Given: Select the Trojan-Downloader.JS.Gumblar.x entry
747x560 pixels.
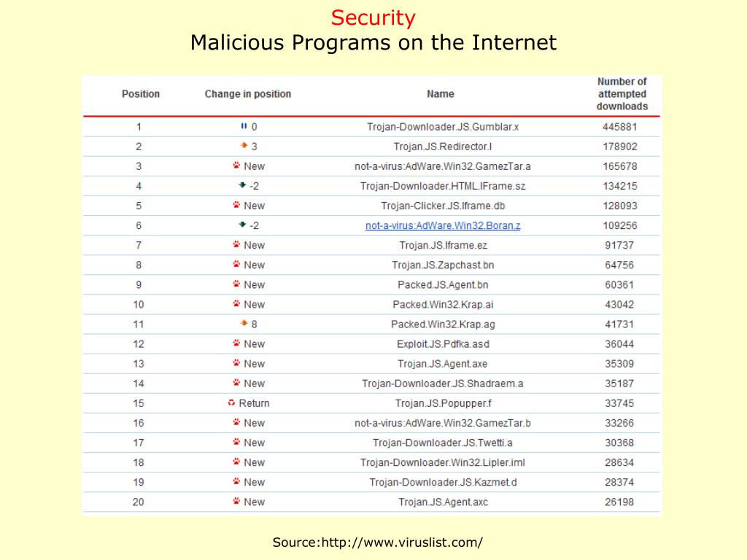Looking at the screenshot, I should pos(443,127).
